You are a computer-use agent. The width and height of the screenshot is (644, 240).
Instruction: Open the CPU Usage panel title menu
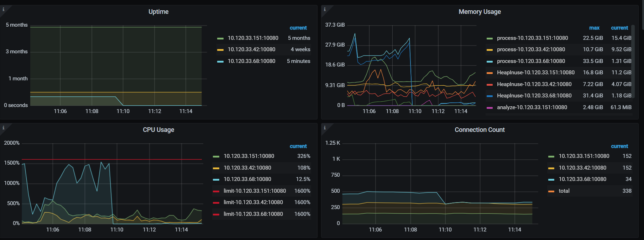158,130
